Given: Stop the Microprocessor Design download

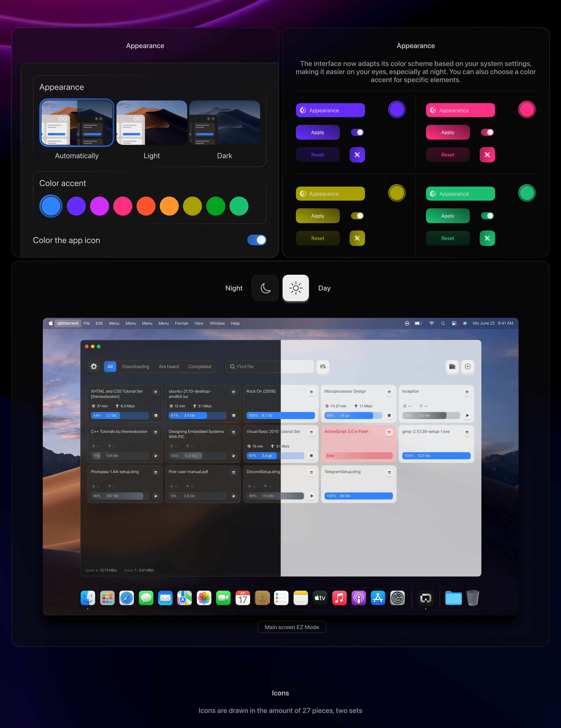Looking at the screenshot, I should click(389, 415).
